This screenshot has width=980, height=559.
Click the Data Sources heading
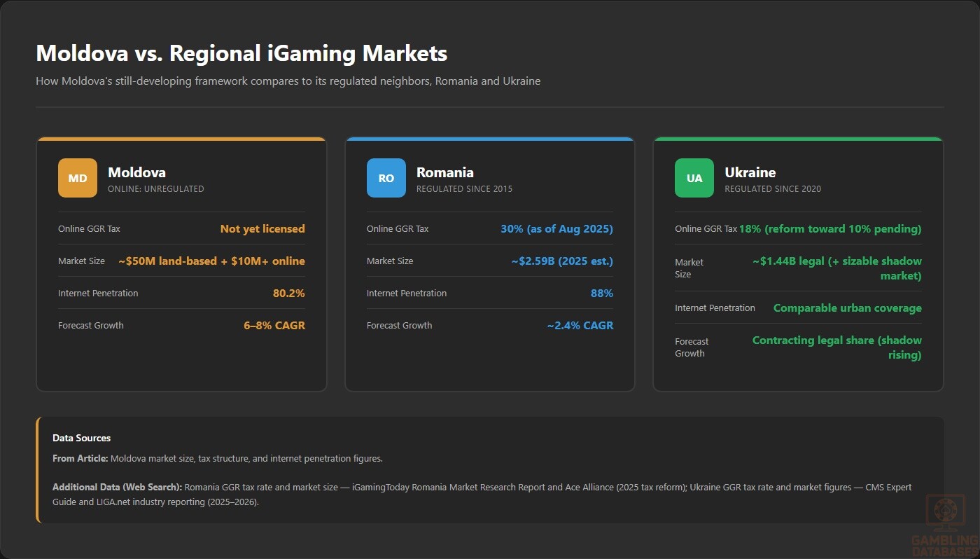(82, 438)
